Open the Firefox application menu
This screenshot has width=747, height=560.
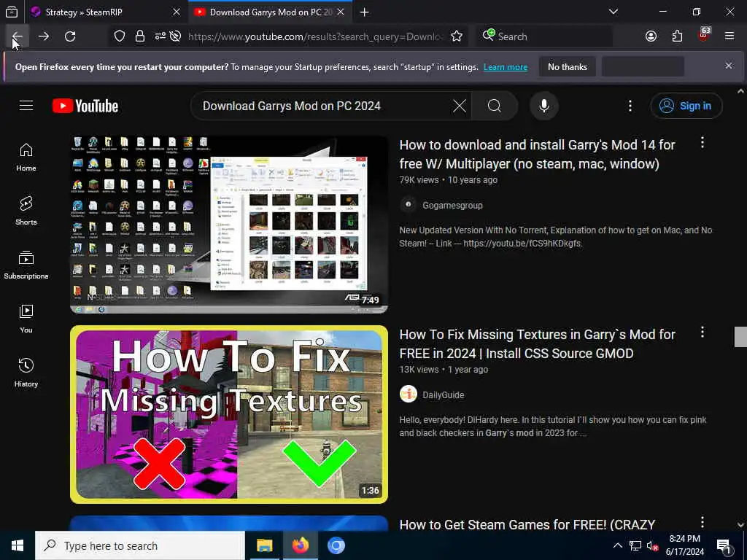tap(729, 36)
